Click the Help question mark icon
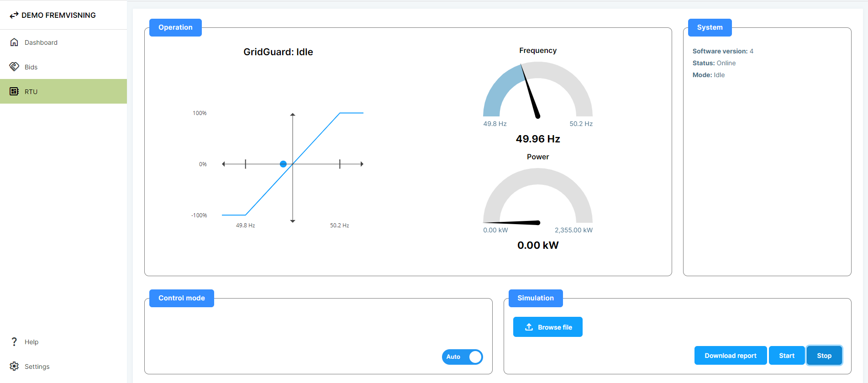Image resolution: width=868 pixels, height=383 pixels. pyautogui.click(x=14, y=341)
